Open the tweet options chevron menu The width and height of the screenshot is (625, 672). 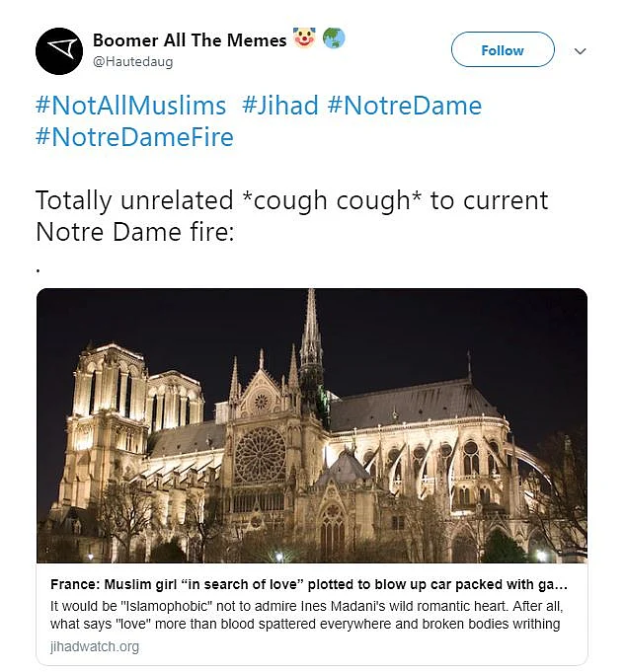point(580,50)
